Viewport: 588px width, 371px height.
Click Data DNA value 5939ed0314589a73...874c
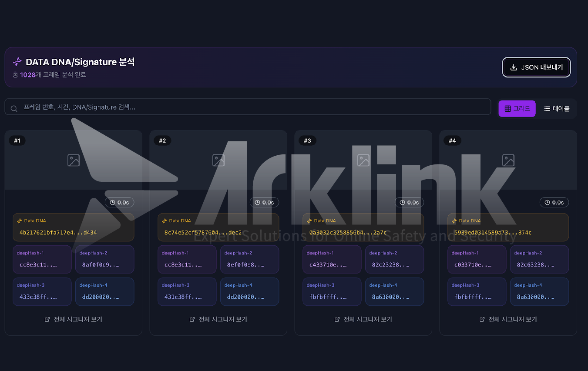tap(493, 233)
